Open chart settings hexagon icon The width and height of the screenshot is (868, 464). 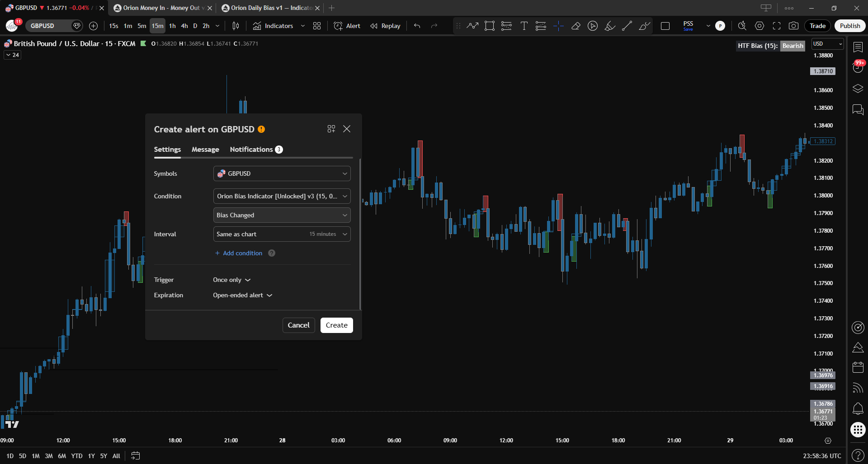759,26
